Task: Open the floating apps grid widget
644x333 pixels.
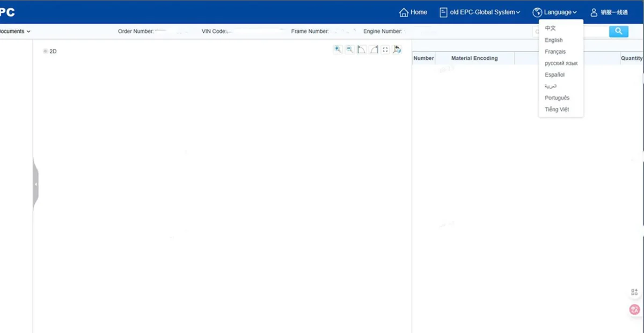Action: [634, 292]
